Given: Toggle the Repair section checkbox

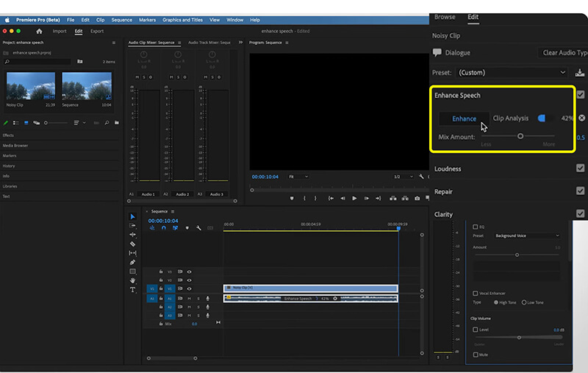Looking at the screenshot, I should (581, 191).
